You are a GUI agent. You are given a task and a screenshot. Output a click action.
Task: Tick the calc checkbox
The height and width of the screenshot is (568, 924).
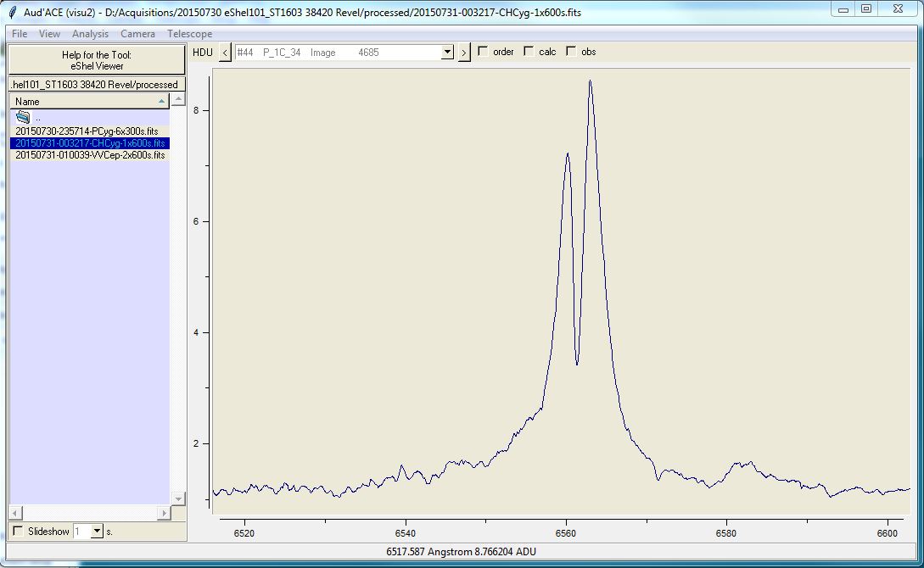point(529,52)
